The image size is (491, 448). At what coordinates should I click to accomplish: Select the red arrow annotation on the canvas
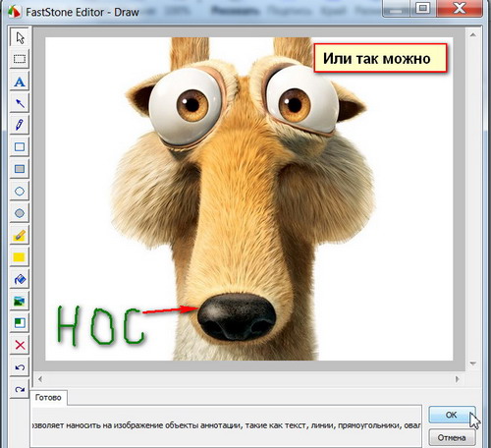(x=170, y=309)
